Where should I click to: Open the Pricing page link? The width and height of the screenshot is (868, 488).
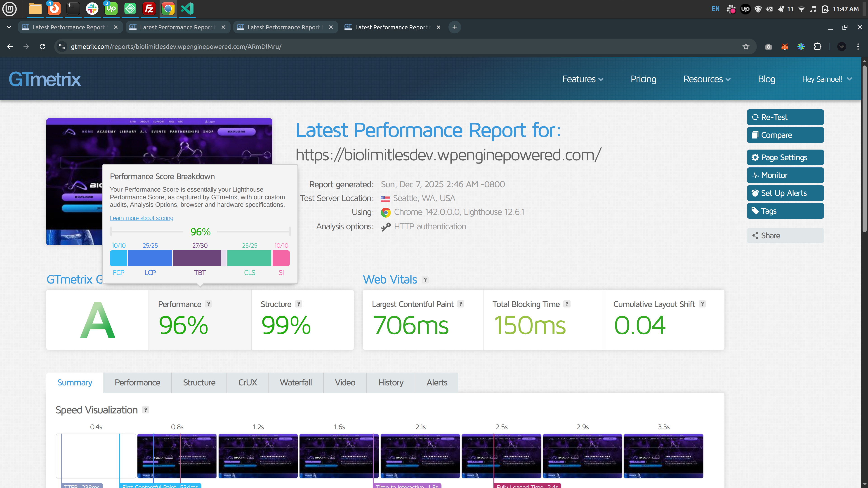click(x=643, y=79)
